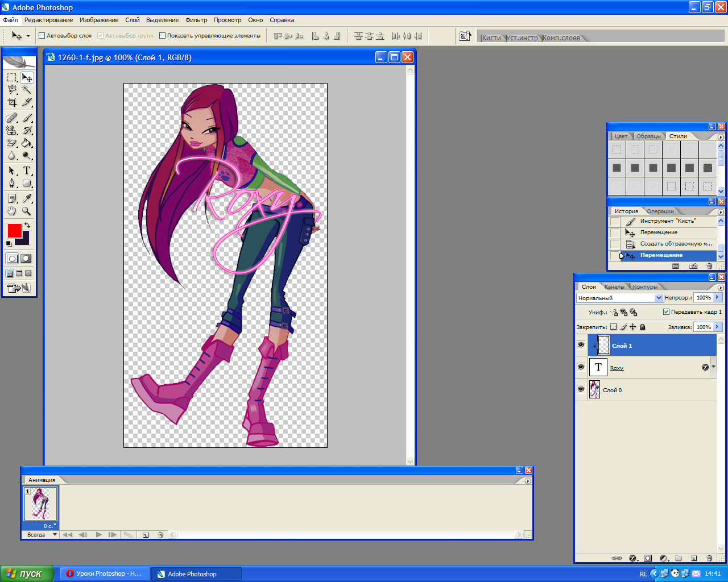The height and width of the screenshot is (582, 728).
Task: Select the Zoom tool
Action: 27,211
